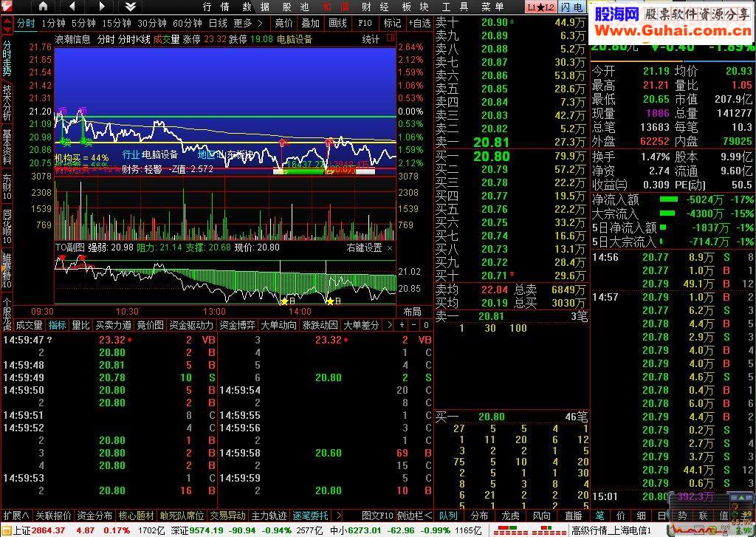Select the 买卖力道 indicator tab
This screenshot has width=756, height=537.
pos(113,325)
